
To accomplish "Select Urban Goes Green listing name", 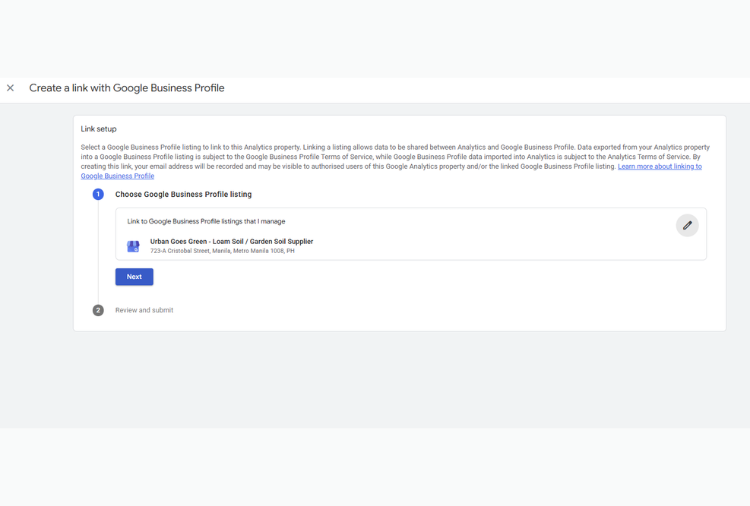I will click(232, 242).
